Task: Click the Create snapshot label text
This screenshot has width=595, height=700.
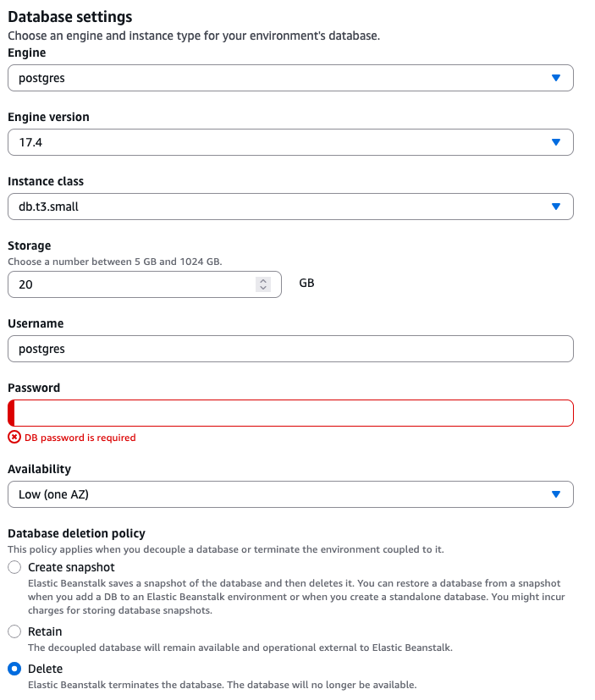Action: tap(71, 567)
